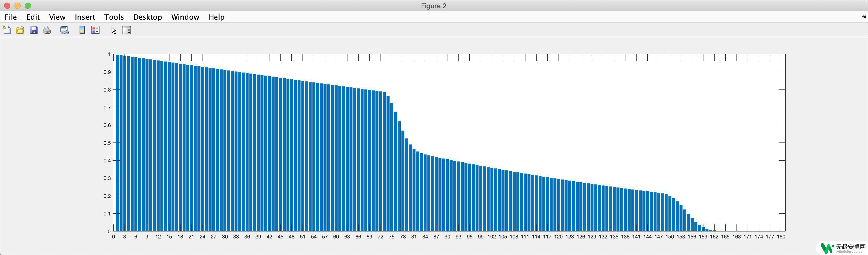Click the y-axis label 0.7
Viewport: 868px width, 255px height.
point(107,107)
